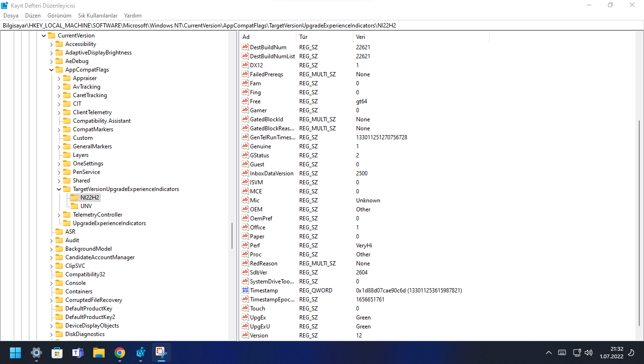This screenshot has height=364, width=644.
Task: Select the Version value icon
Action: pos(245,335)
